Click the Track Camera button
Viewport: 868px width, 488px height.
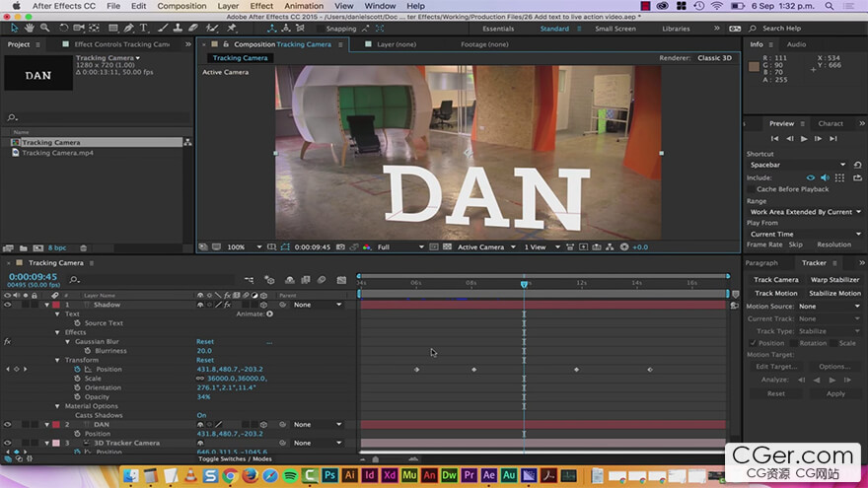point(776,279)
